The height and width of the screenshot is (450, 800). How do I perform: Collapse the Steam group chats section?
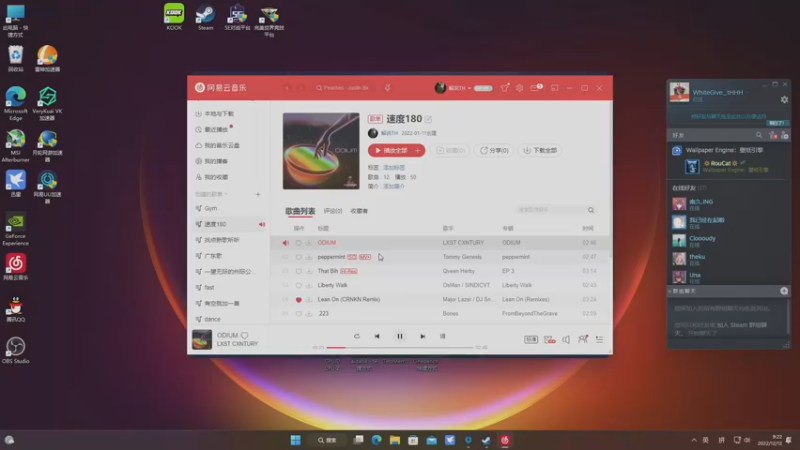pos(670,291)
